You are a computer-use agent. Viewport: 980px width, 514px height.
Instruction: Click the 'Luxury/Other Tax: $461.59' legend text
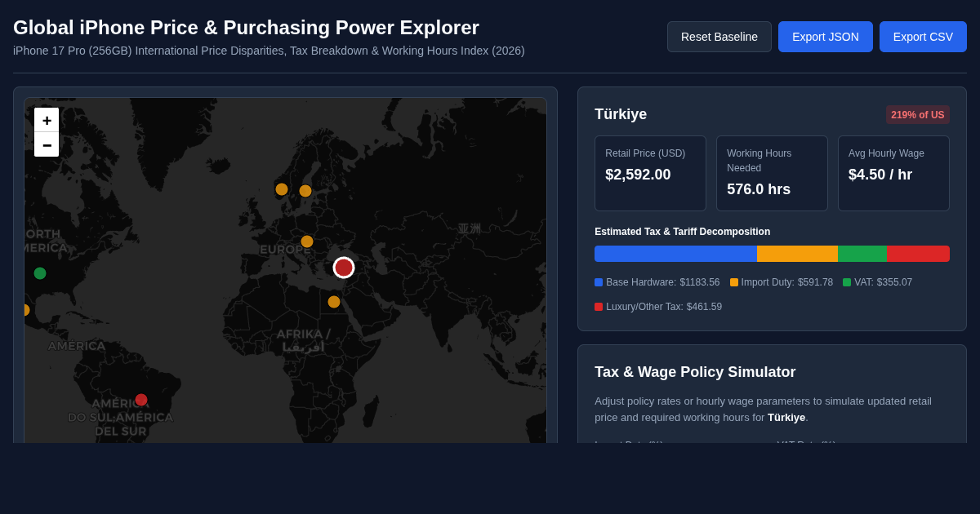tap(664, 307)
